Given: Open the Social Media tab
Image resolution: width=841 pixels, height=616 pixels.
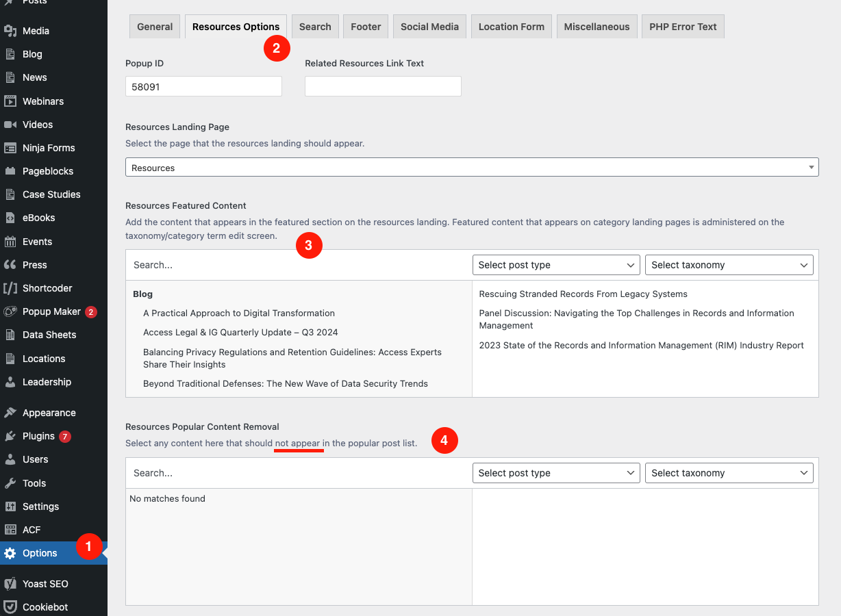Looking at the screenshot, I should click(429, 27).
